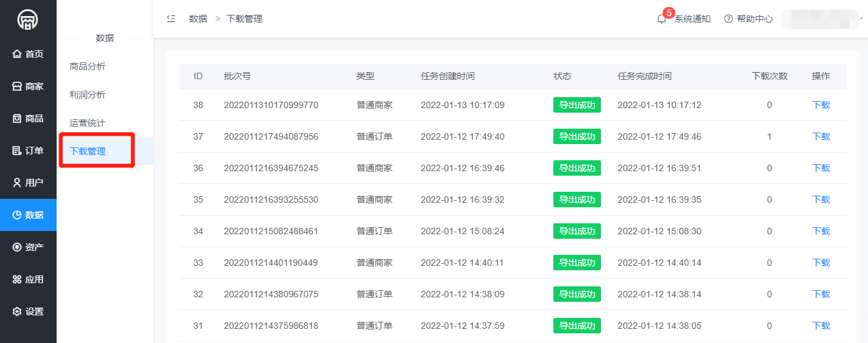Open the 应用 apps section
868x343 pixels.
pos(28,279)
